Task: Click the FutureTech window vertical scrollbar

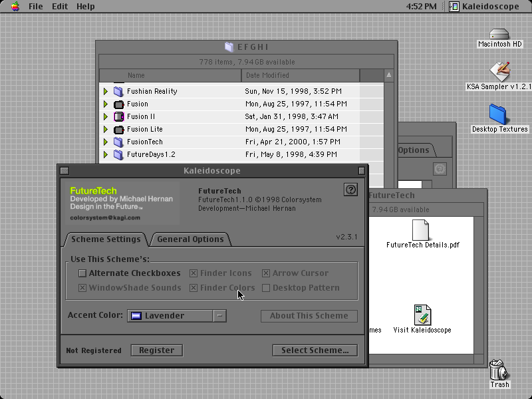Action: [478, 285]
